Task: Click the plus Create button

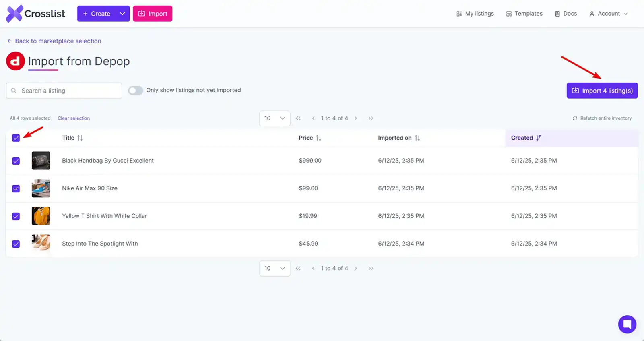Action: point(96,14)
